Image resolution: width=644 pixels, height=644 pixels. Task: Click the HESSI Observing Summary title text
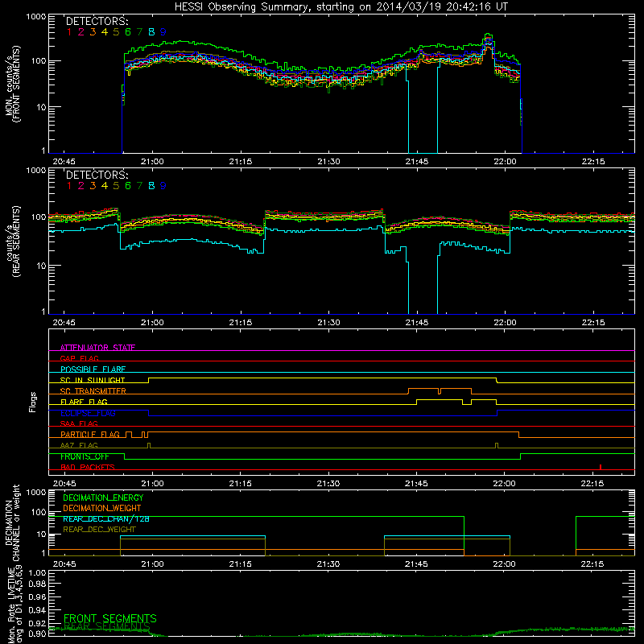pos(341,7)
